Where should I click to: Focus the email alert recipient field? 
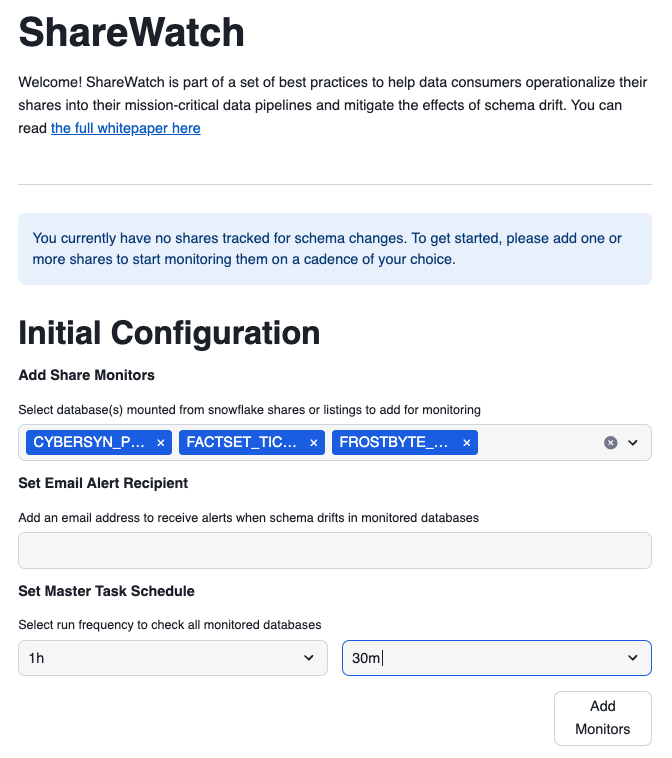pyautogui.click(x=334, y=551)
